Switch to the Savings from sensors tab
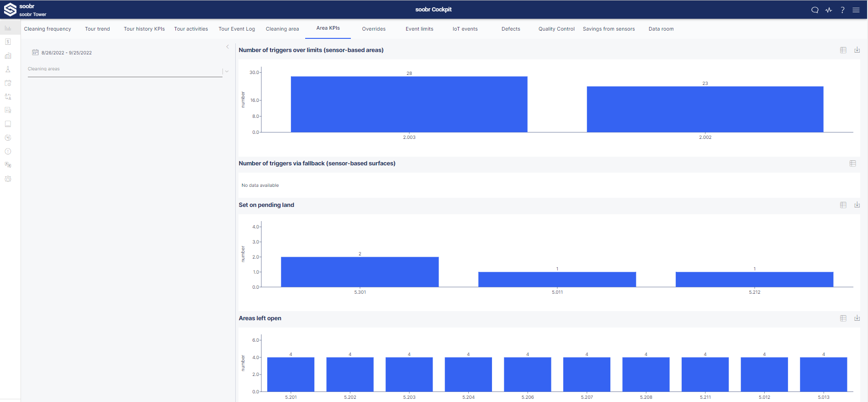 609,29
